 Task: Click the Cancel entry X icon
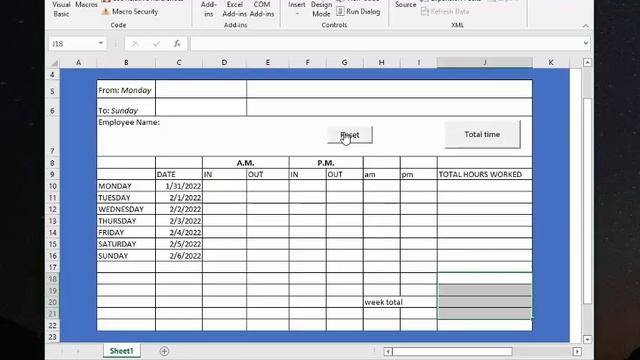point(135,44)
